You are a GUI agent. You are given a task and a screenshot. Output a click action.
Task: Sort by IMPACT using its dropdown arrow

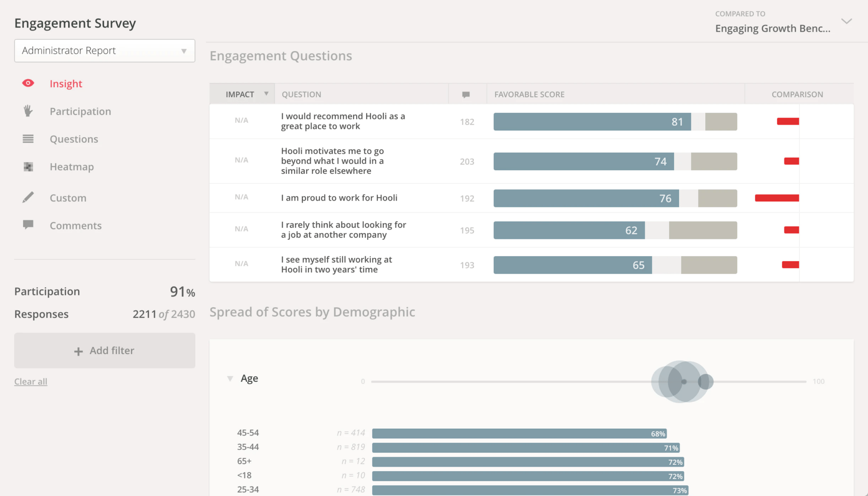(266, 94)
